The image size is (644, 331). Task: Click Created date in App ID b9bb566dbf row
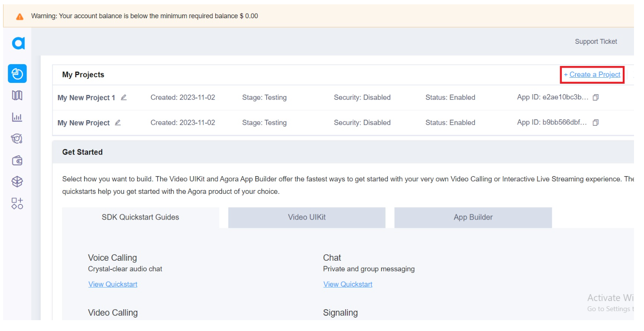(x=183, y=122)
